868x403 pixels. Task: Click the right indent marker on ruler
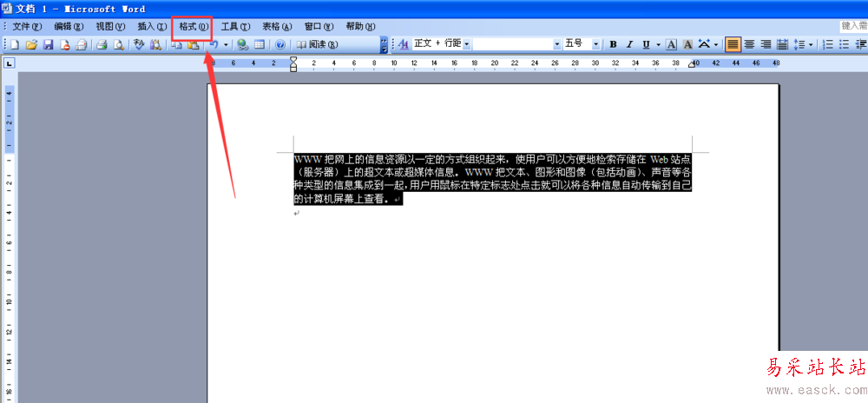(691, 65)
